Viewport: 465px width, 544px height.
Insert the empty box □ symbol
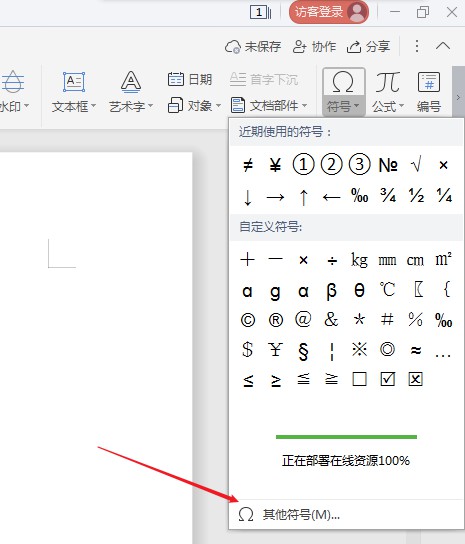(x=359, y=379)
